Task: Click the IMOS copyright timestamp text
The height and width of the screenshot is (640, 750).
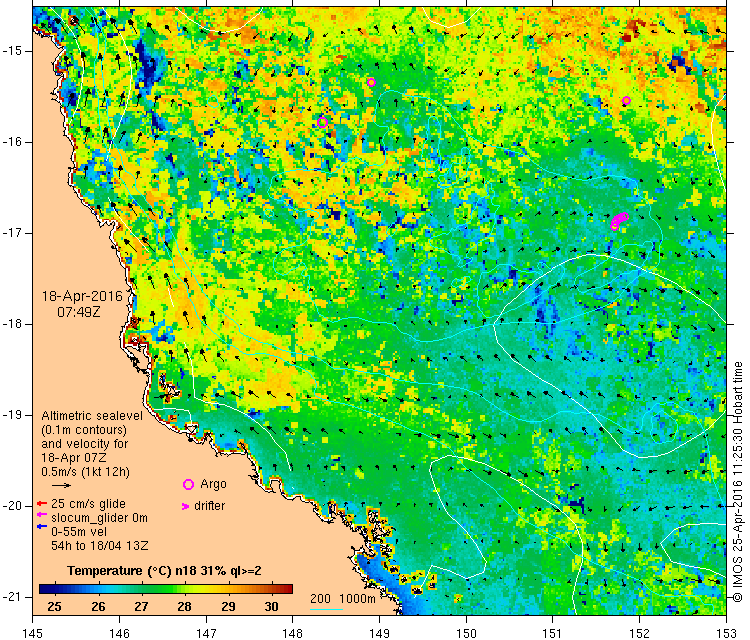Action: pos(738,482)
